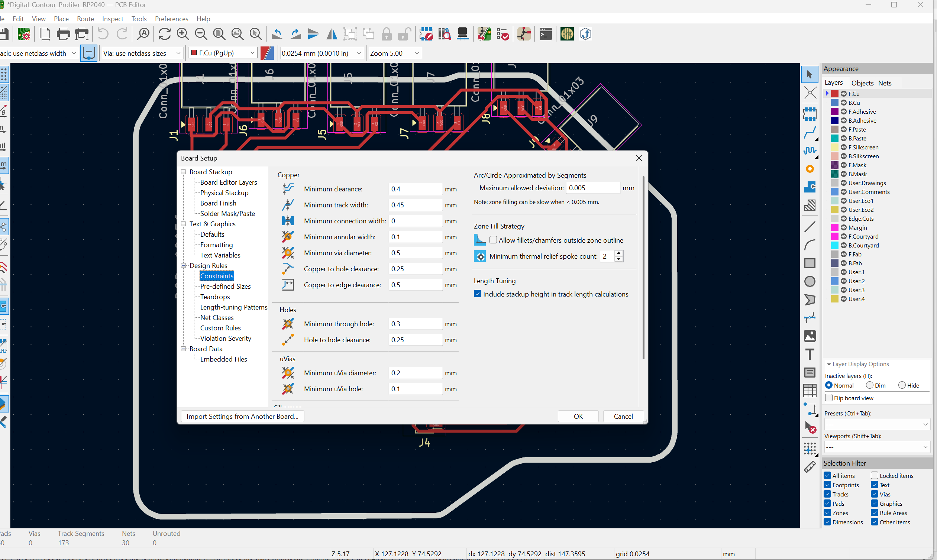Open the scripting console icon
The width and height of the screenshot is (937, 560).
point(545,34)
